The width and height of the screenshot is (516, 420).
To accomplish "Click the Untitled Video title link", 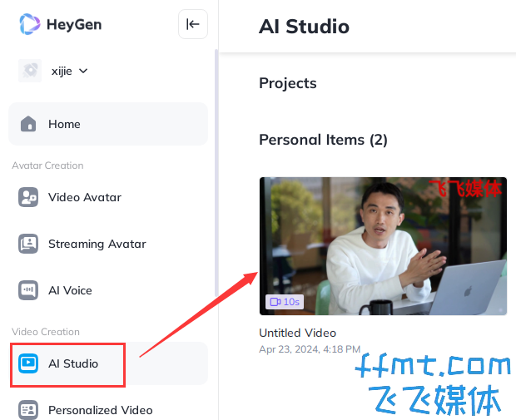I will 297,333.
